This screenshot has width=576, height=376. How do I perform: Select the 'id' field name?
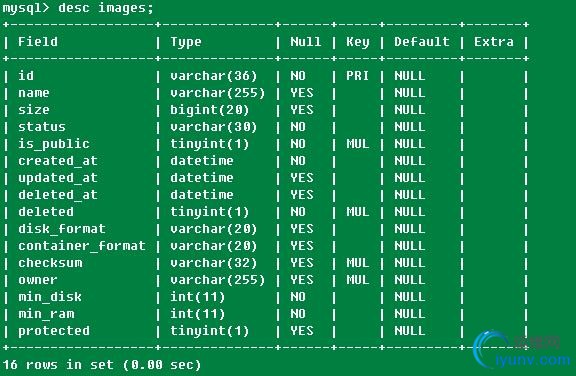click(x=26, y=76)
